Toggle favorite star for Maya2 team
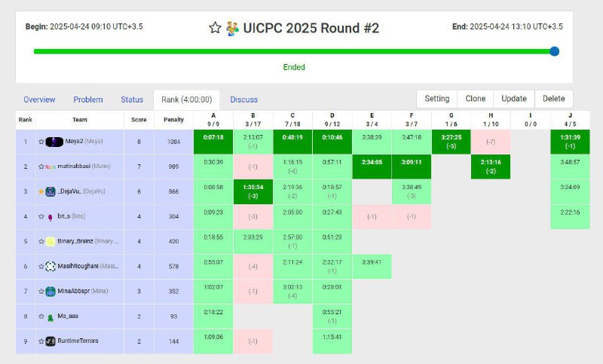 [41, 142]
